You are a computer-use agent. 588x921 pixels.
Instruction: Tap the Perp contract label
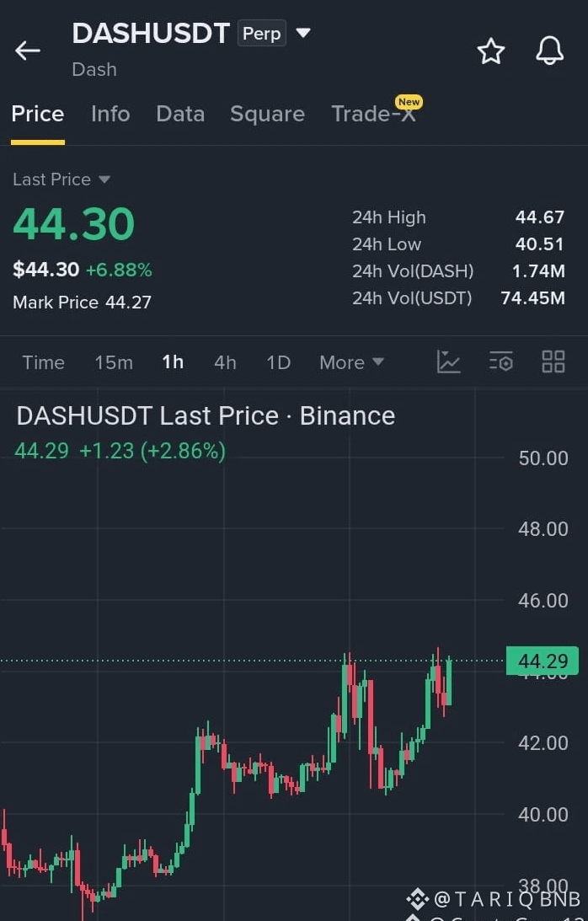click(x=261, y=34)
